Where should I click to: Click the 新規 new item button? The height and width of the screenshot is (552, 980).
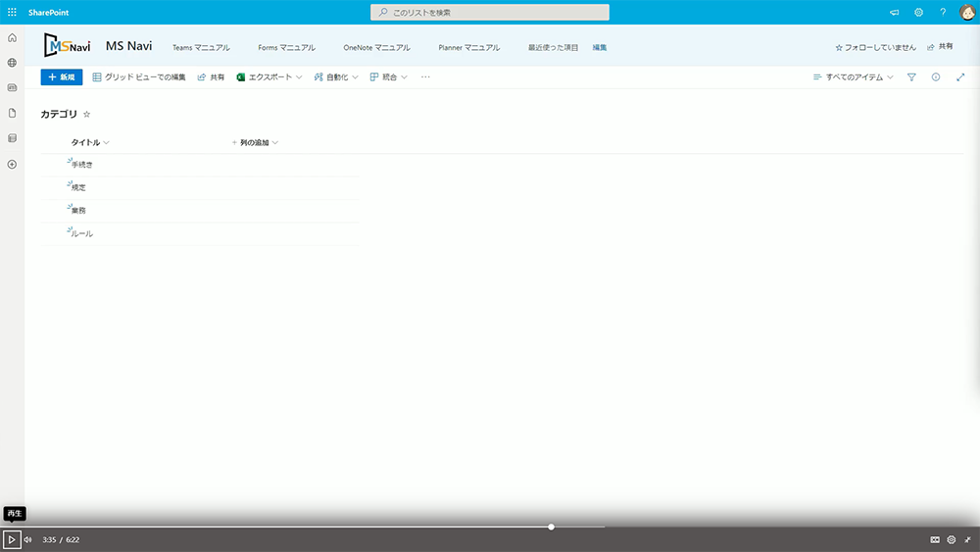coord(61,76)
